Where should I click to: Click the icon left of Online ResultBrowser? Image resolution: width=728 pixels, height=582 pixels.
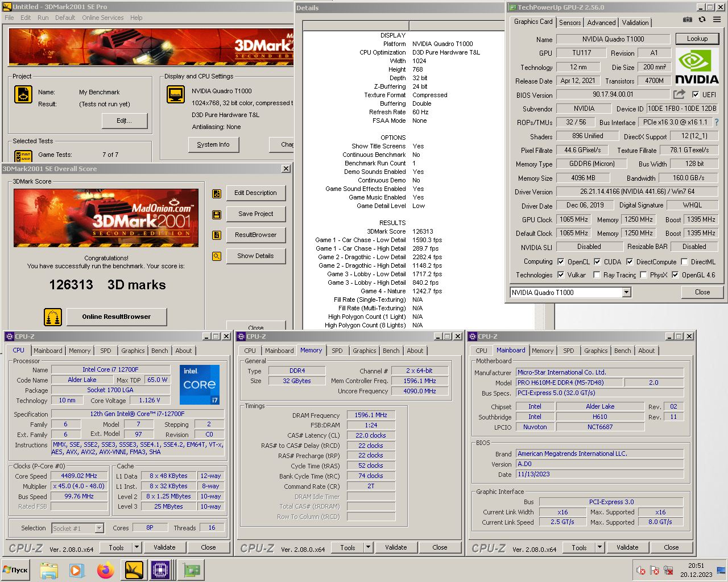53,317
